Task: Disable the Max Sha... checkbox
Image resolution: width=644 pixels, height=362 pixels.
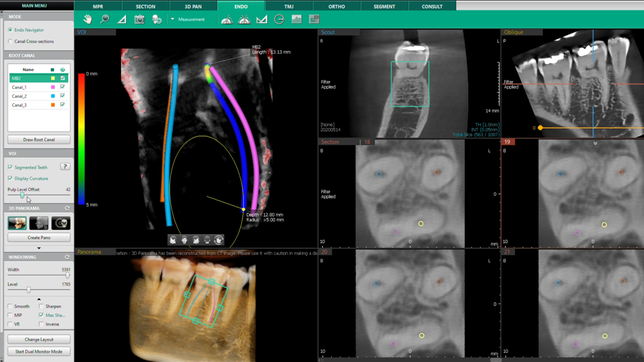Action: coord(41,315)
